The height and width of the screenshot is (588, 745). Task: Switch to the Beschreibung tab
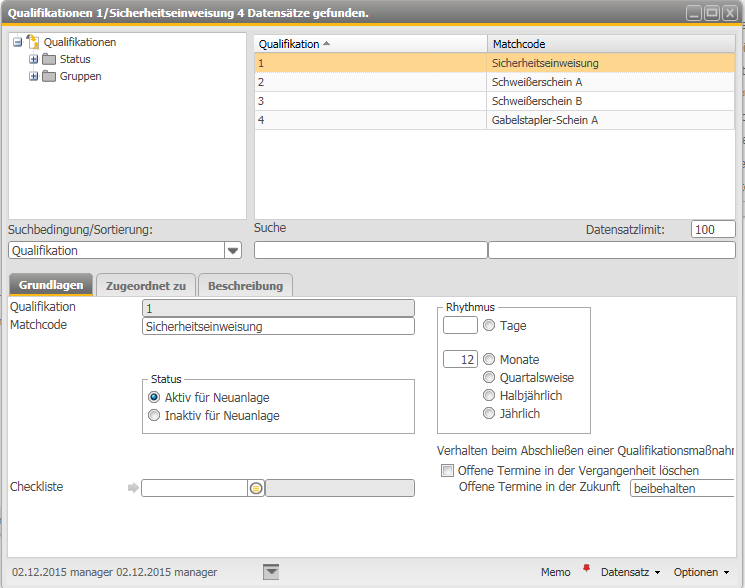(x=245, y=286)
